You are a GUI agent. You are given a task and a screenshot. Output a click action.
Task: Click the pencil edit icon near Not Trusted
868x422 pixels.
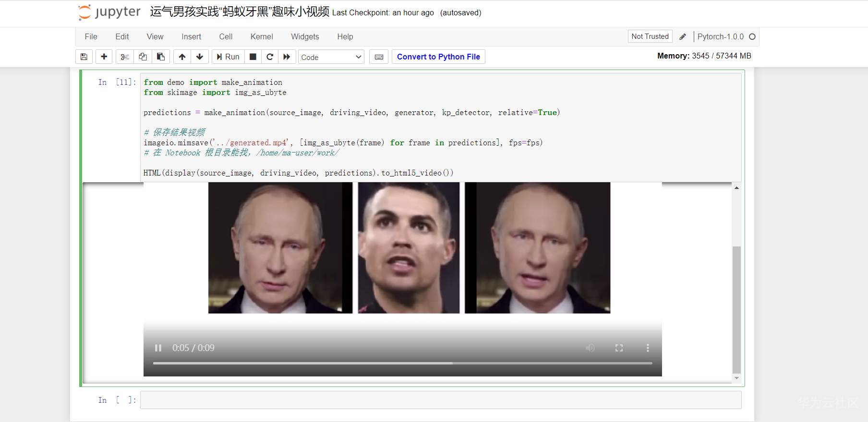(x=683, y=36)
